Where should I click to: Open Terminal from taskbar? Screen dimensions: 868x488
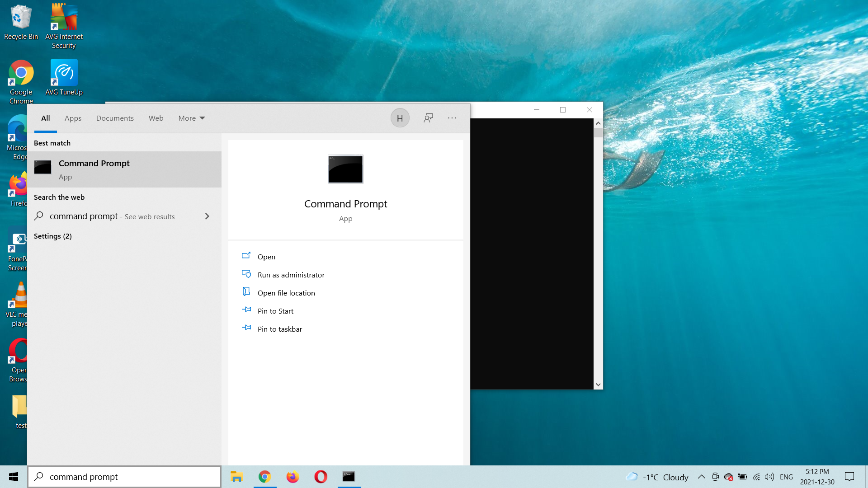pyautogui.click(x=349, y=476)
